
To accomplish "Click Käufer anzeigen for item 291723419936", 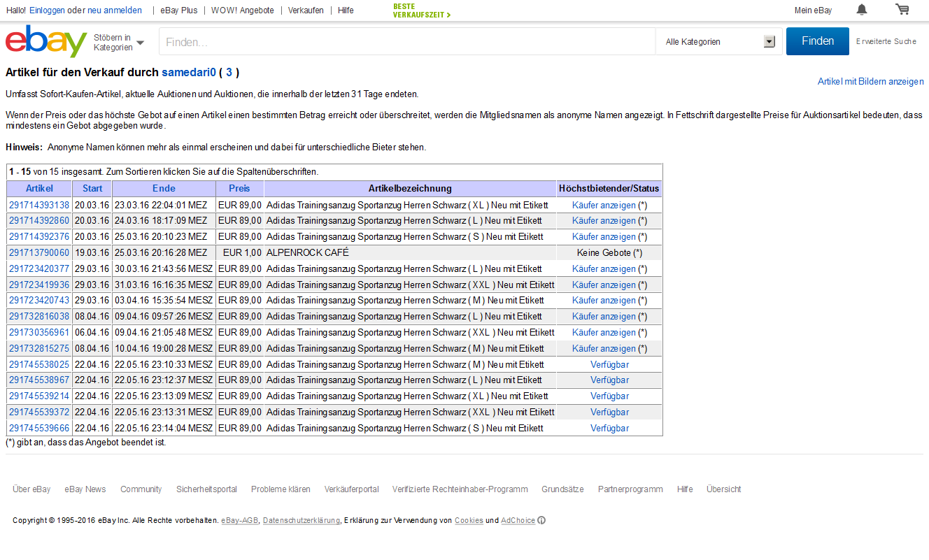I will [x=604, y=285].
